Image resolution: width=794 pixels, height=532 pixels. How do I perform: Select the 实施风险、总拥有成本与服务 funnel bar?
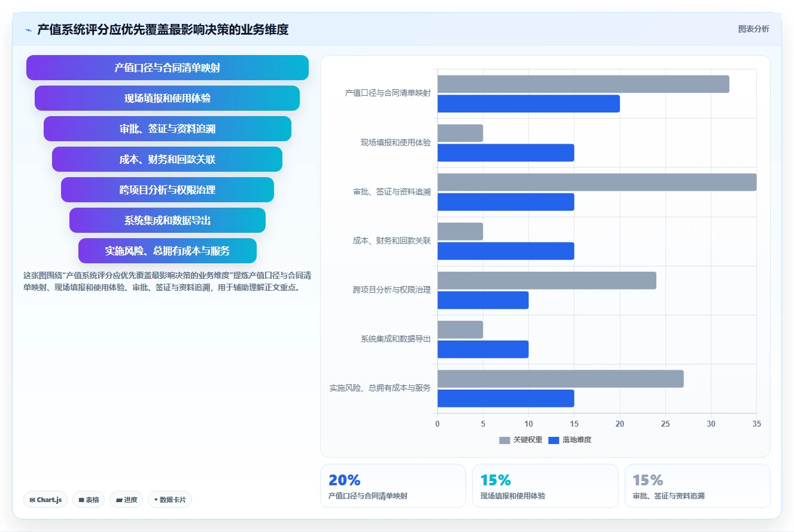tap(168, 251)
